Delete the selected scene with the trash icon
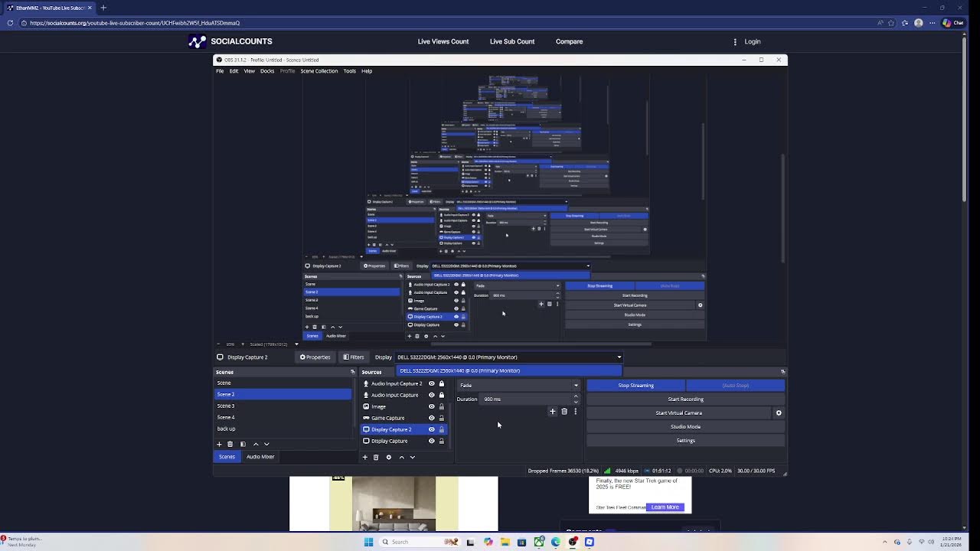The width and height of the screenshot is (980, 551). pos(230,444)
